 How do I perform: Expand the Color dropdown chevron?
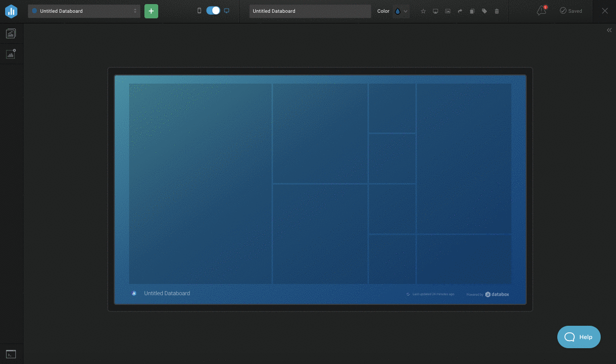[x=406, y=11]
